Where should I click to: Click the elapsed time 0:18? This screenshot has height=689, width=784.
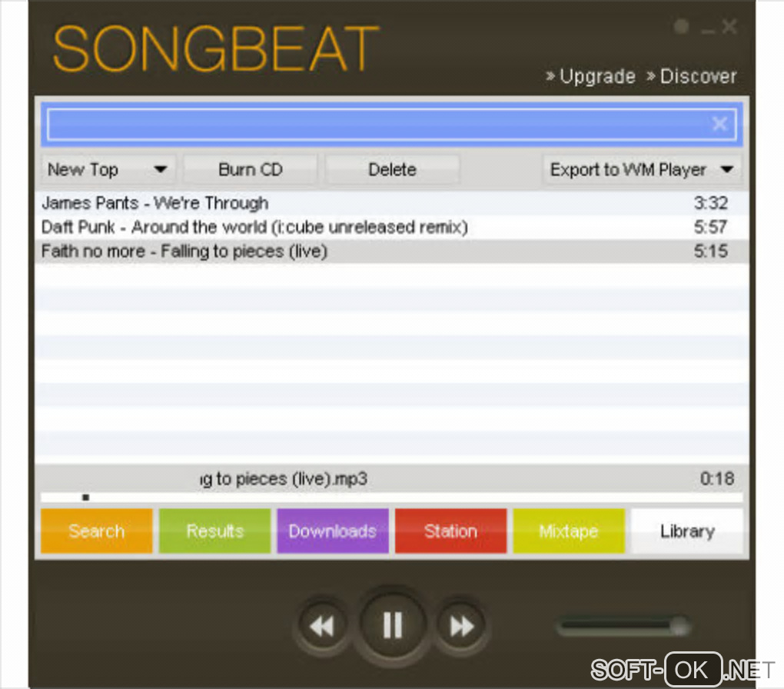(717, 478)
